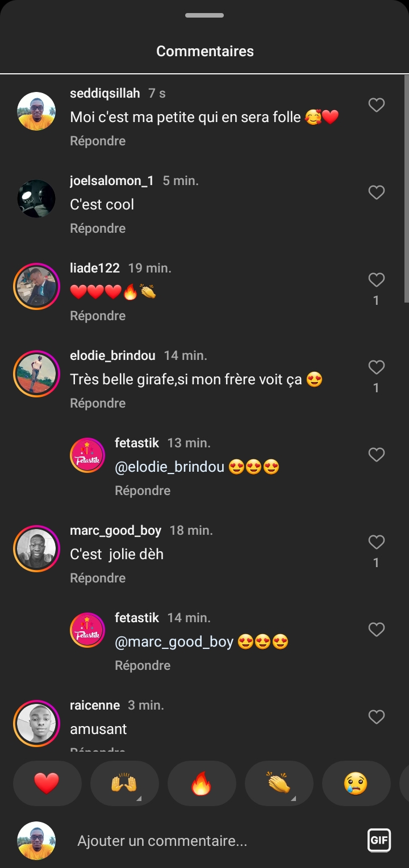Pick the raised hands emoji reaction
This screenshot has width=409, height=868.
(x=124, y=783)
